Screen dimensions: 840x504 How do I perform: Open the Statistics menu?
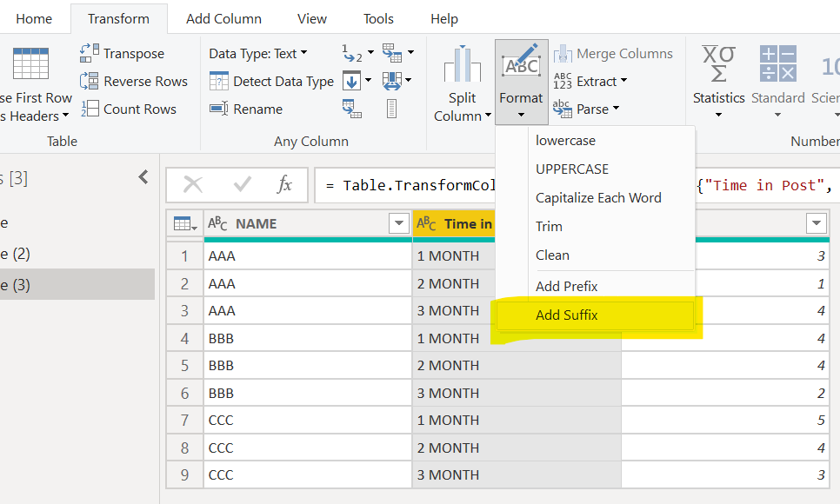click(x=718, y=82)
